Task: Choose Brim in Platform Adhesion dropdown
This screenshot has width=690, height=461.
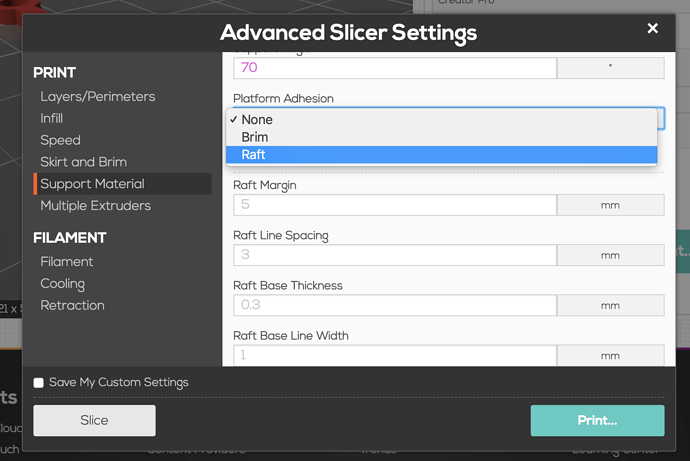Action: [x=441, y=137]
